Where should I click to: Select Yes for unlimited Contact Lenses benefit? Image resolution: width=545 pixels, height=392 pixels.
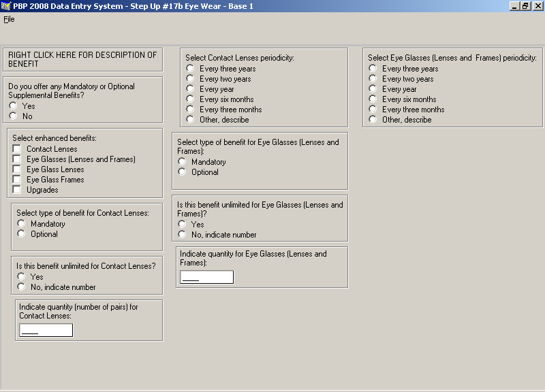tap(21, 276)
